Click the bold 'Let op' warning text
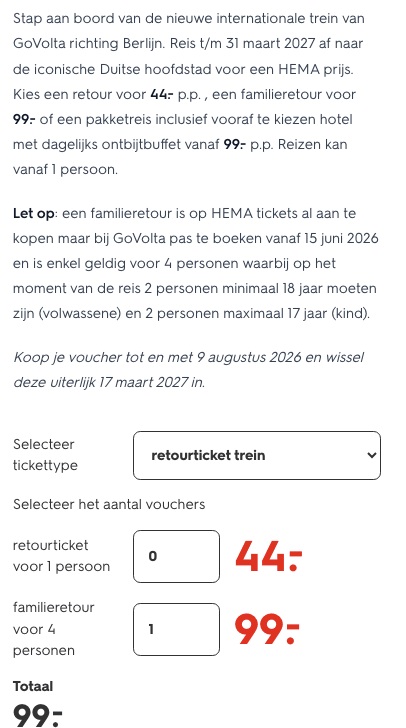This screenshot has height=728, width=406. (x=34, y=214)
